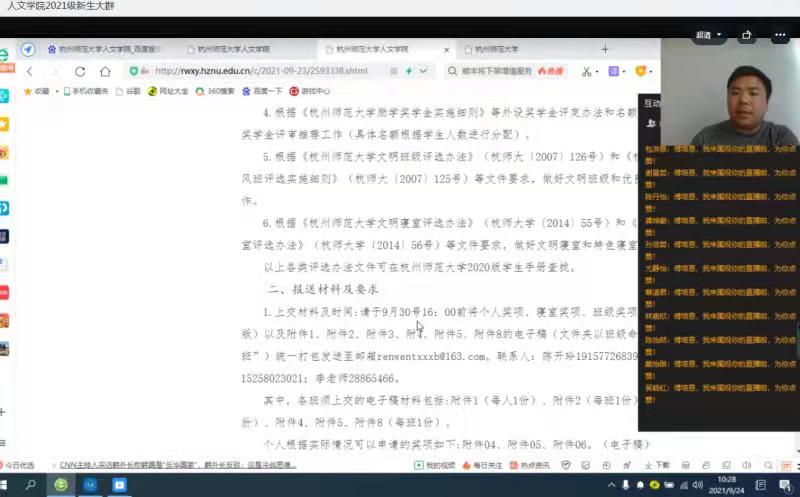
Task: Open the 网址大全 bookmark
Action: click(x=167, y=91)
